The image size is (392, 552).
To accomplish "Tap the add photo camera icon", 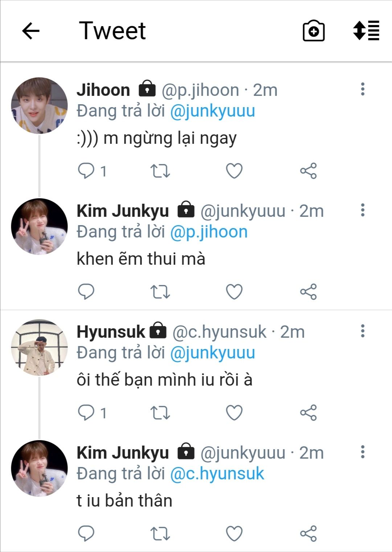I will click(314, 31).
